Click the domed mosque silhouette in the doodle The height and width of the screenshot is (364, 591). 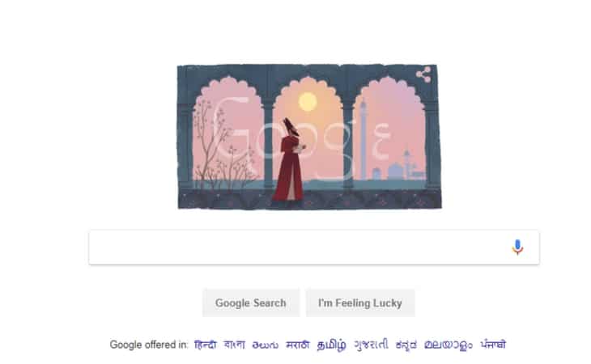396,170
